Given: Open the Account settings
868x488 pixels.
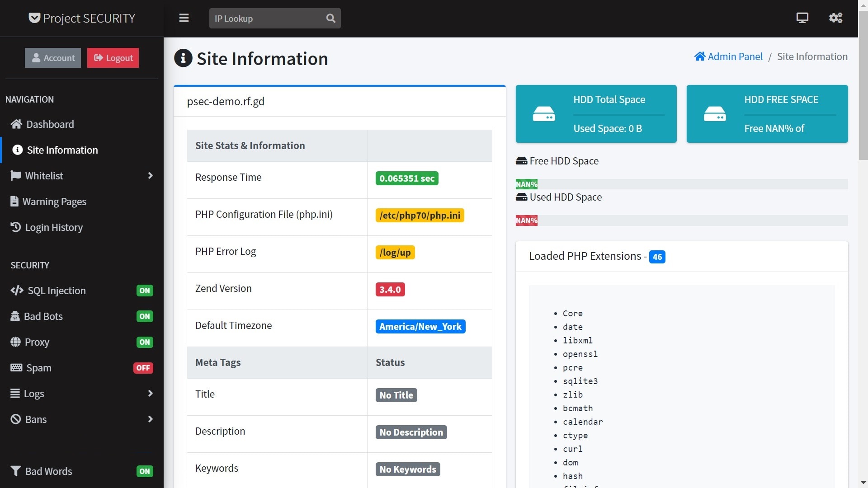Looking at the screenshot, I should (x=53, y=57).
